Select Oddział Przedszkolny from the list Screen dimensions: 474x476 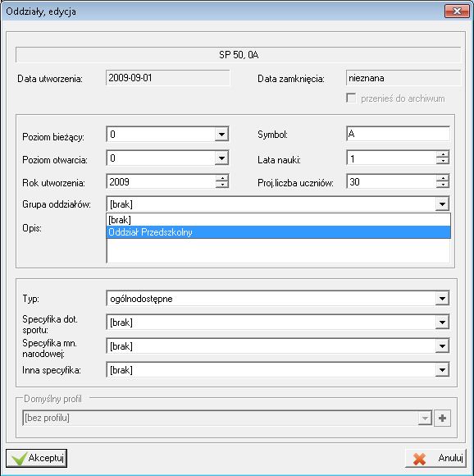pyautogui.click(x=278, y=232)
